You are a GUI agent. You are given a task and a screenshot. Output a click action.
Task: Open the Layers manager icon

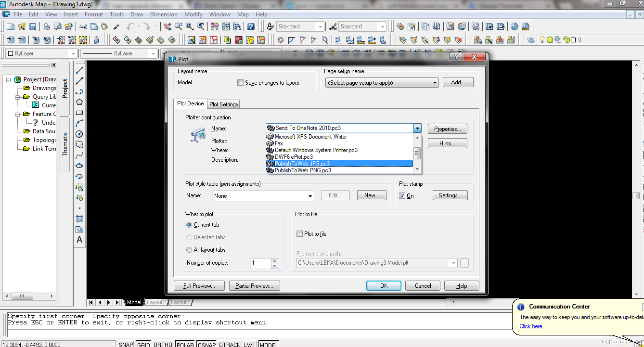click(530, 40)
